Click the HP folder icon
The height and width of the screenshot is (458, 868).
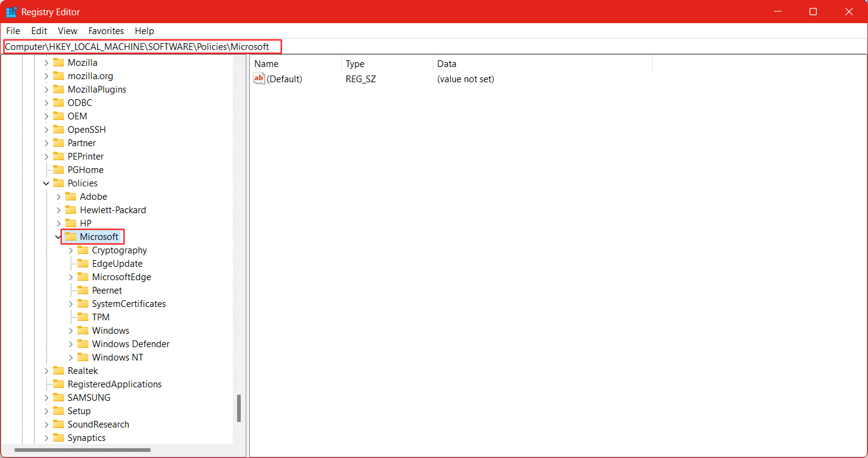[71, 224]
